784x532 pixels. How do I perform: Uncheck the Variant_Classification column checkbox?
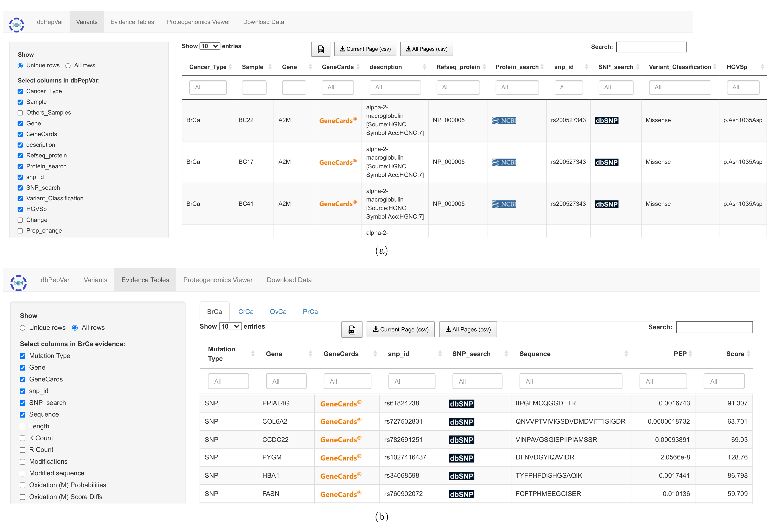coord(20,199)
